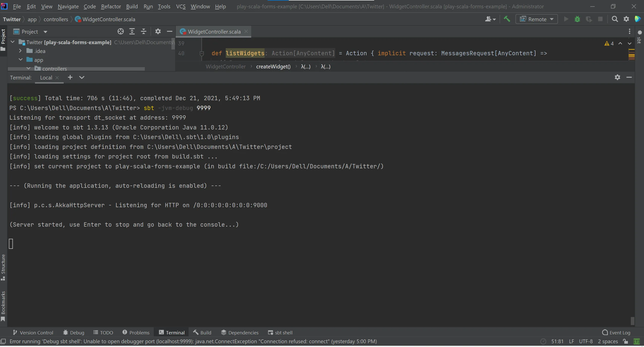Open the Refactor menu
Screen dimensions: 644x347
click(111, 7)
